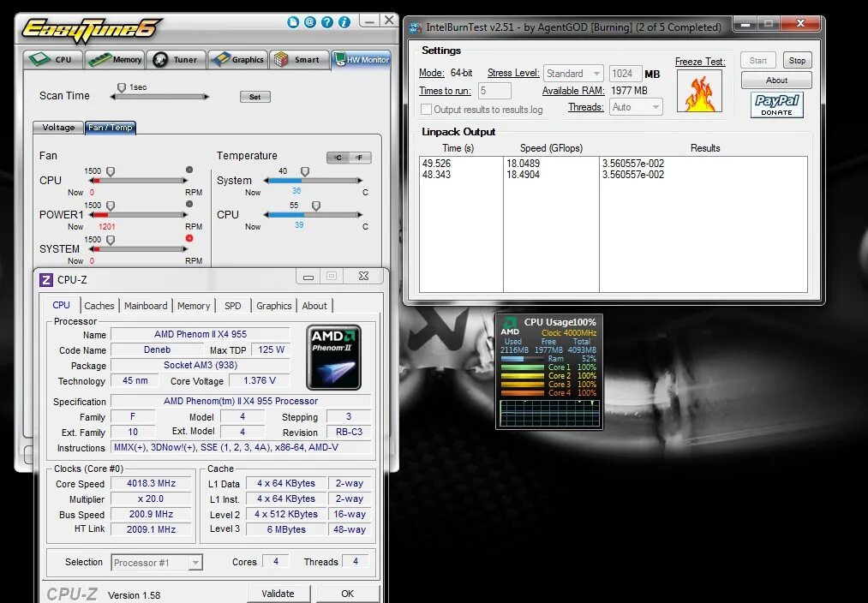868x603 pixels.
Task: Open the Smart tab in EasyTune6
Action: [299, 59]
